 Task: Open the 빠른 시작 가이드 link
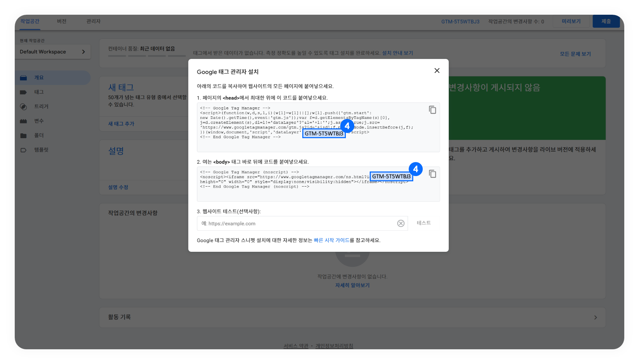coord(331,240)
